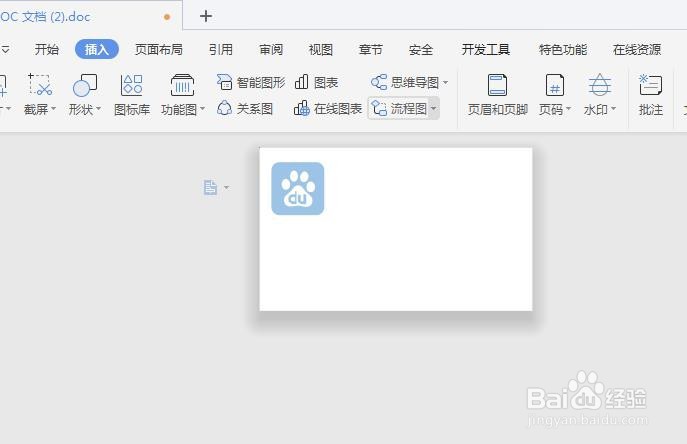Insert a shape with 形状 icon
This screenshot has height=444, width=687.
[85, 85]
